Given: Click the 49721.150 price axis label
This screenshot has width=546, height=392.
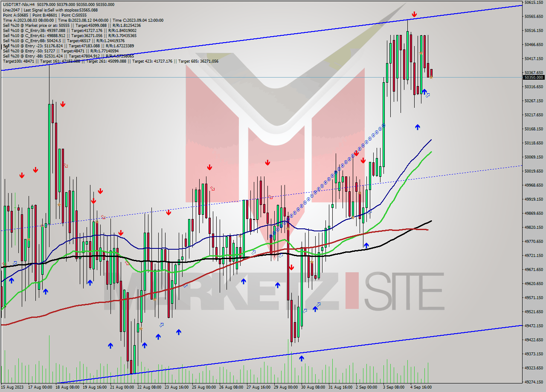Looking at the screenshot, I should 534,256.
